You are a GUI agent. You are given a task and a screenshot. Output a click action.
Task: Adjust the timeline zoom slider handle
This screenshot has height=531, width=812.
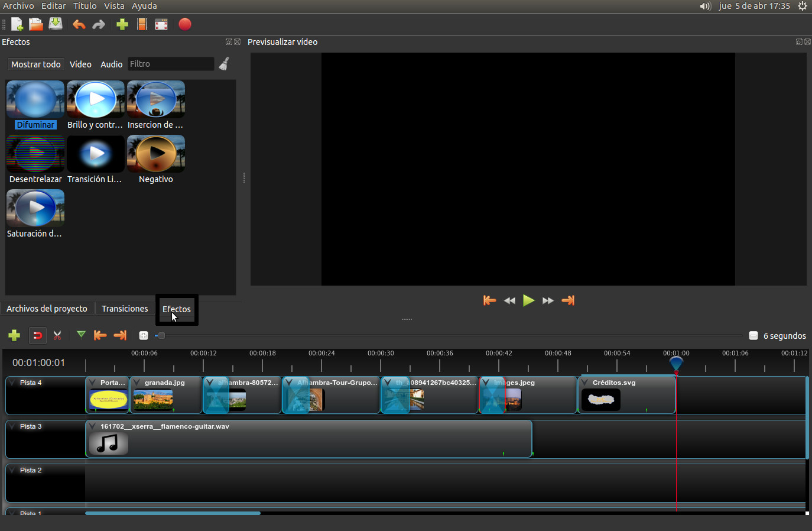tap(161, 336)
